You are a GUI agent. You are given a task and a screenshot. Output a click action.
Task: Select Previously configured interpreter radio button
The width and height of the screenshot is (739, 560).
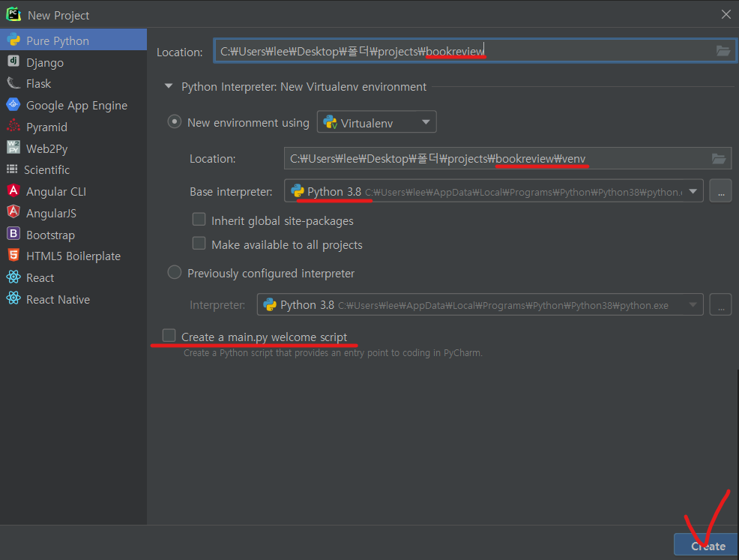175,272
